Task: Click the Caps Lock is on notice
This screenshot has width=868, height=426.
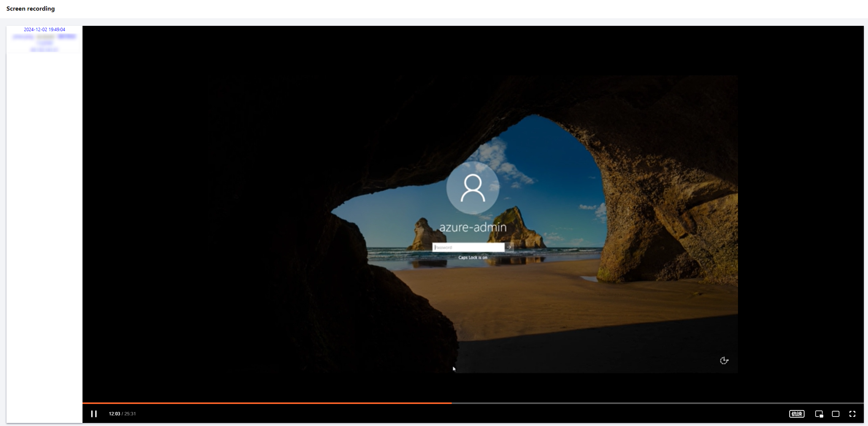Action: 473,258
